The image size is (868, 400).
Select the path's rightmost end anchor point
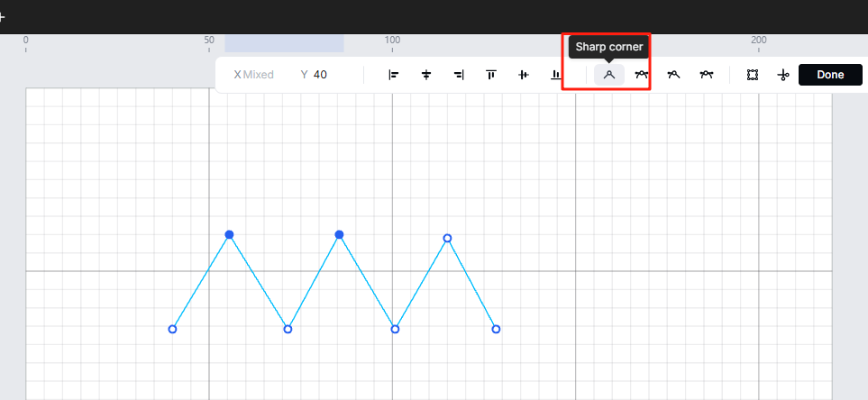(x=496, y=329)
